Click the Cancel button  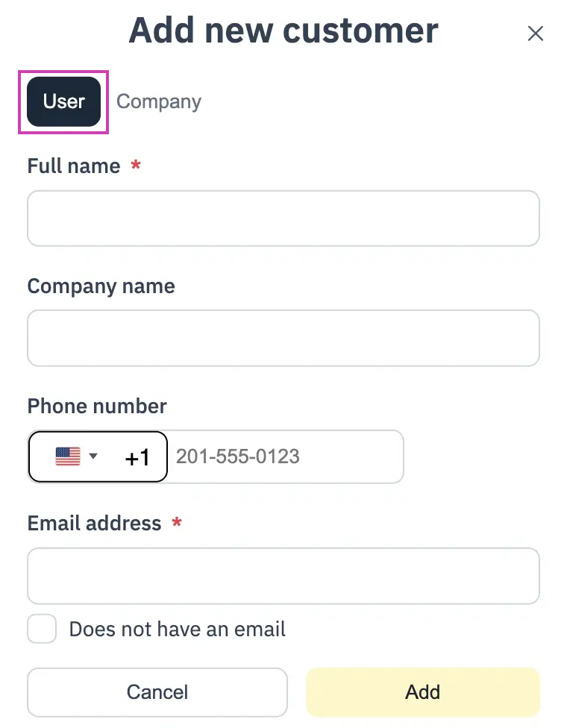[x=157, y=692]
